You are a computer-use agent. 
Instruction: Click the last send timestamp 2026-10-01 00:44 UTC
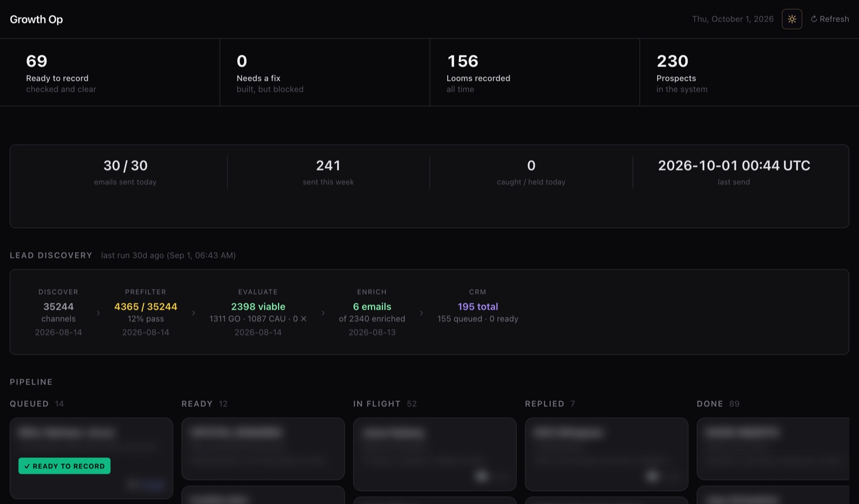[734, 166]
